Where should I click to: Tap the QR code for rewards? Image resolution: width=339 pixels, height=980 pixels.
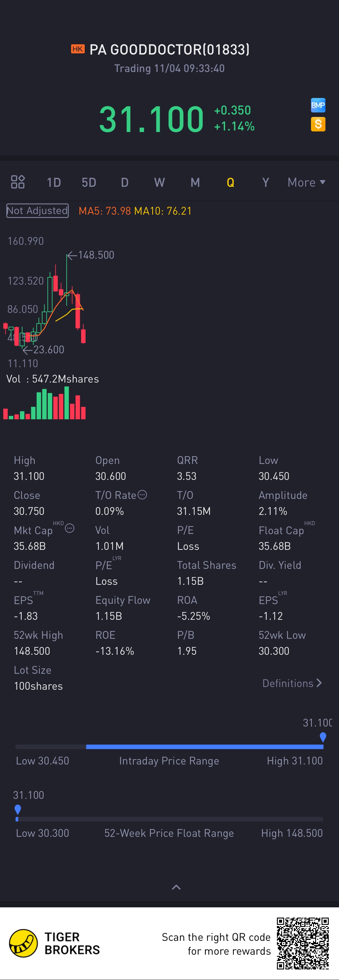click(303, 943)
